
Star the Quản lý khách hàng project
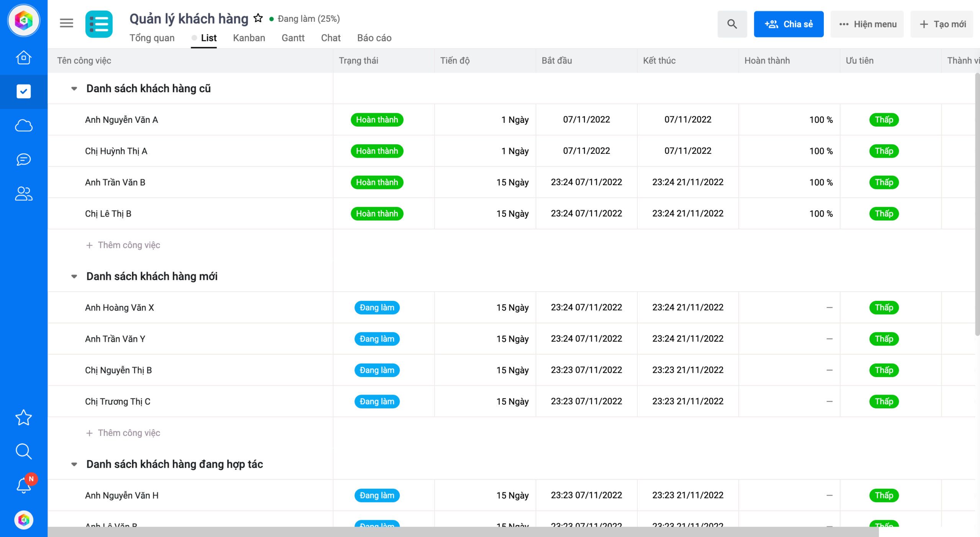click(x=258, y=18)
